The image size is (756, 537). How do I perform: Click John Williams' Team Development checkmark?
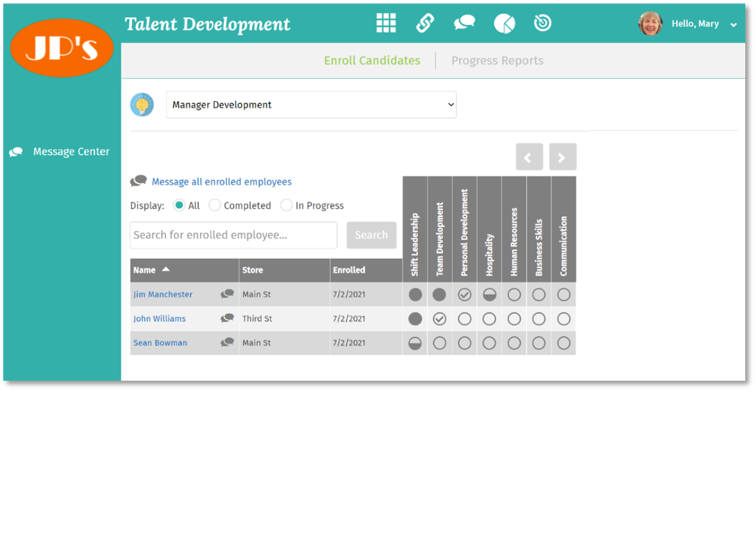point(440,319)
